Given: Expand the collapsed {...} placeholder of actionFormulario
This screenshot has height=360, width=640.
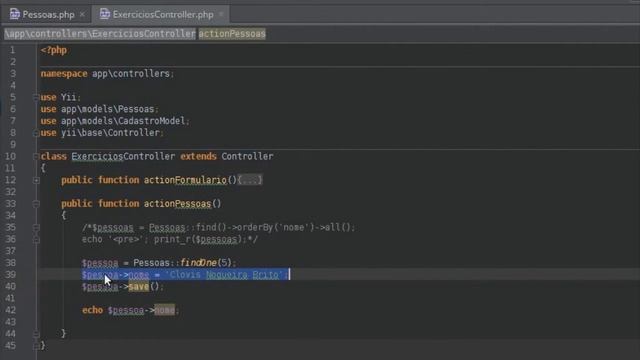Looking at the screenshot, I should (250, 180).
